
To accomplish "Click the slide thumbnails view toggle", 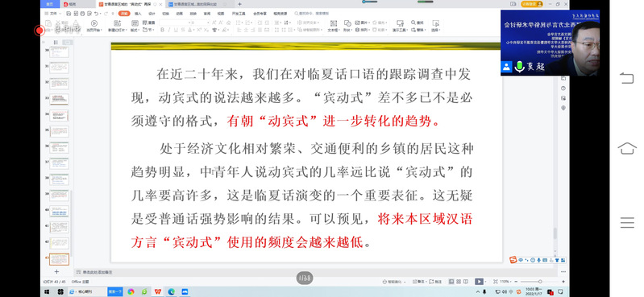I will 68,42.
